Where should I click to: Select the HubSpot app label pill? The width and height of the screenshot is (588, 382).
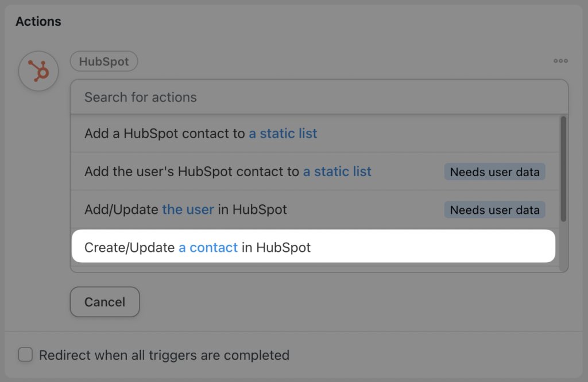103,61
